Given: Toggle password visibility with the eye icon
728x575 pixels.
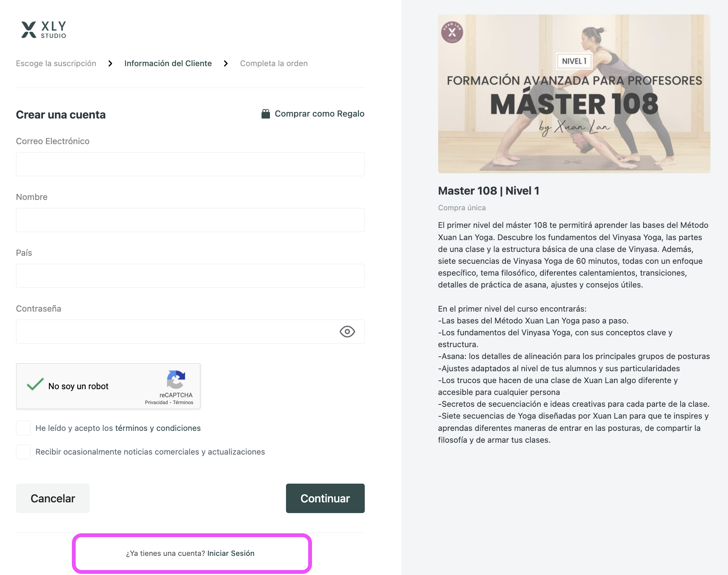Looking at the screenshot, I should (347, 331).
